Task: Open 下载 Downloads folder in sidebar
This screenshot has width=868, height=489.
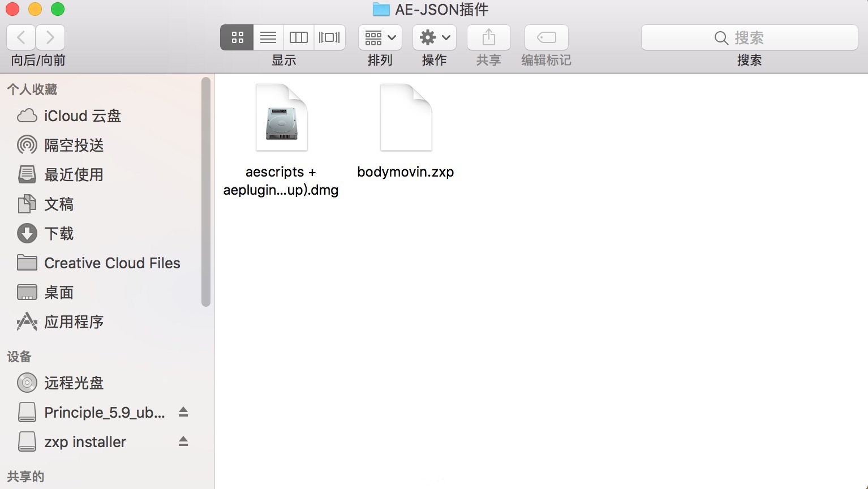Action: 59,234
